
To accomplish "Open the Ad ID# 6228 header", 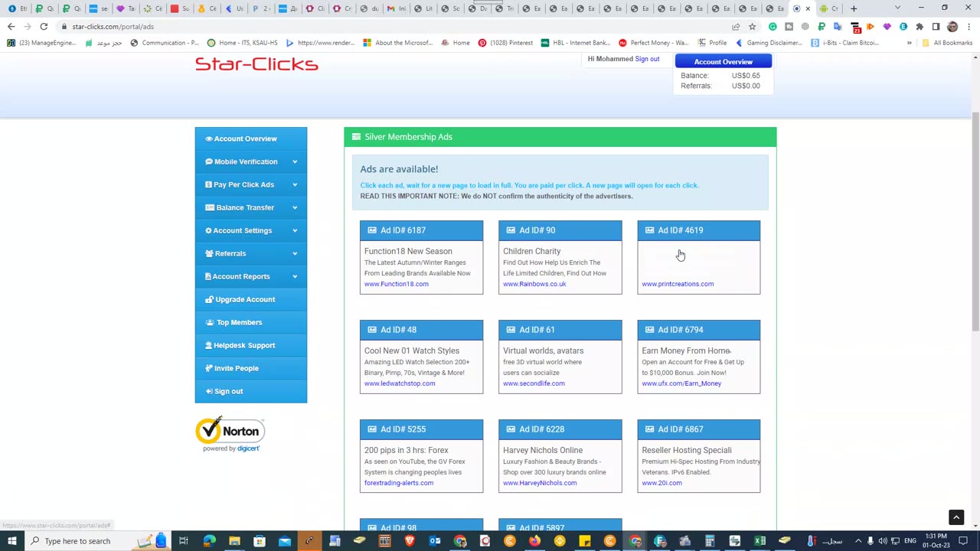I will [560, 429].
